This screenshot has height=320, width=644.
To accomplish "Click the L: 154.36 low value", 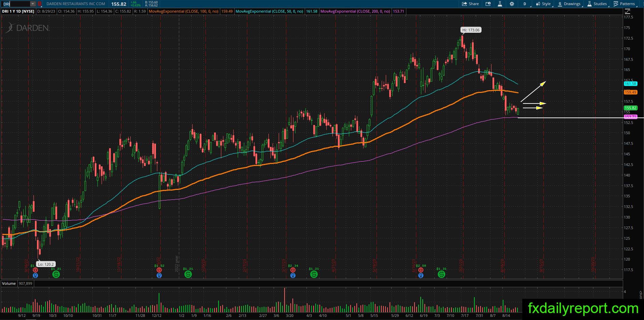I will tap(104, 11).
